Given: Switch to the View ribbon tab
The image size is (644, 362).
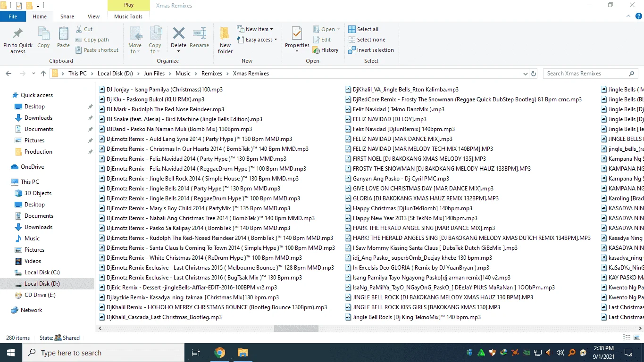Looking at the screenshot, I should [x=93, y=16].
